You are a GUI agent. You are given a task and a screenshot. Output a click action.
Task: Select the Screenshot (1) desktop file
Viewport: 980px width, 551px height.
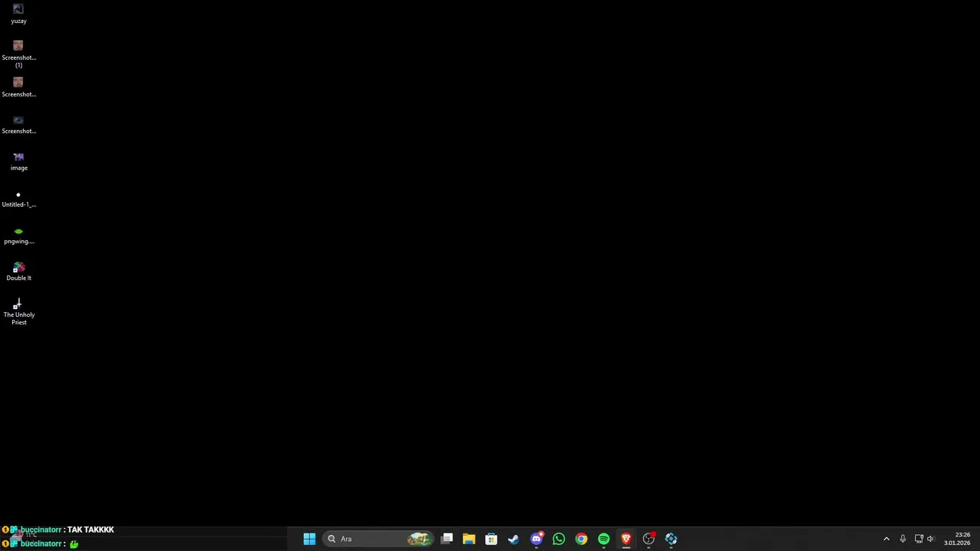[18, 54]
